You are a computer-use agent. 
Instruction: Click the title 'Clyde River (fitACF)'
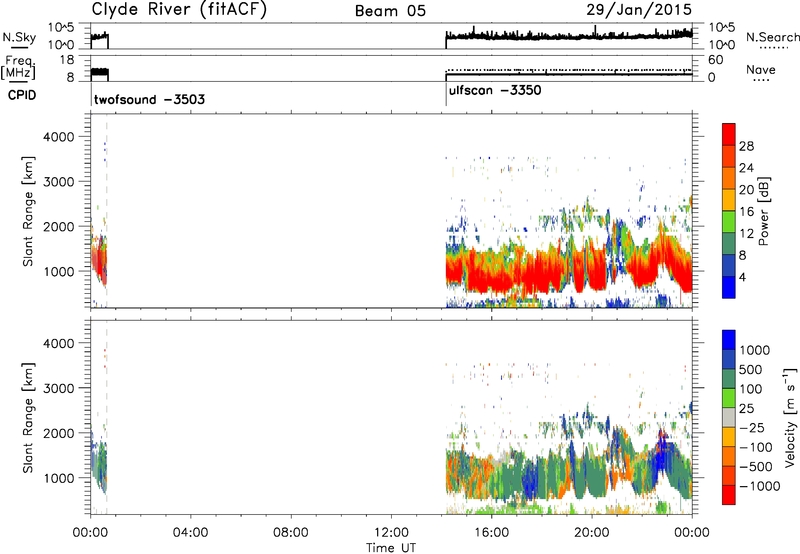[179, 9]
